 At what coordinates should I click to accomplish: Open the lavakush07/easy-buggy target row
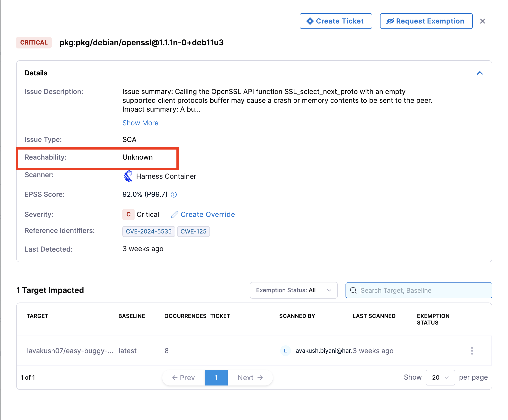(x=70, y=351)
